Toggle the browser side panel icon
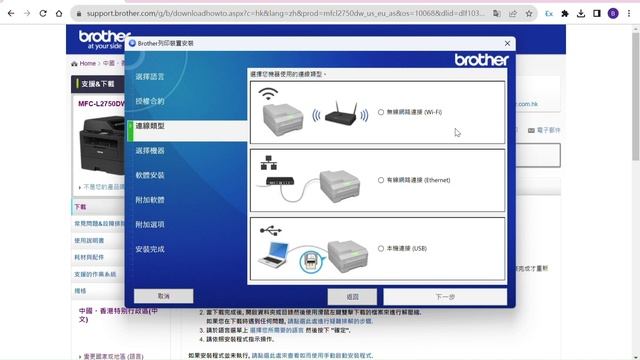Screen dimensions: 640x360 [x=597, y=13]
